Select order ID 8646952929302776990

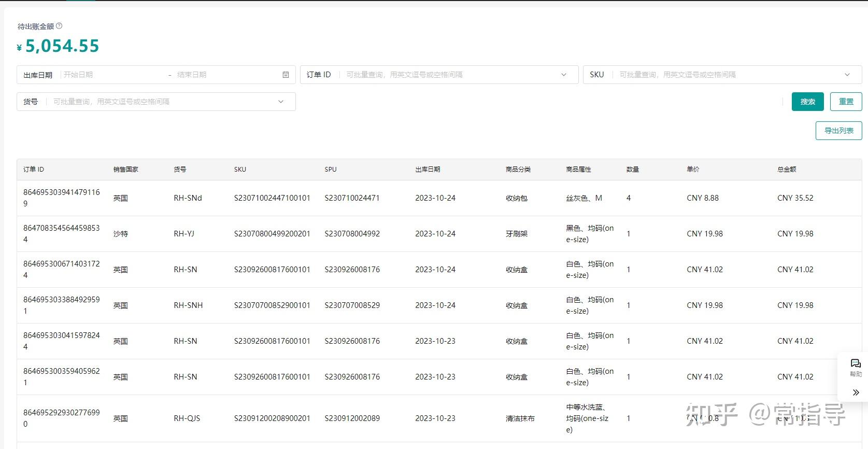[x=62, y=418]
